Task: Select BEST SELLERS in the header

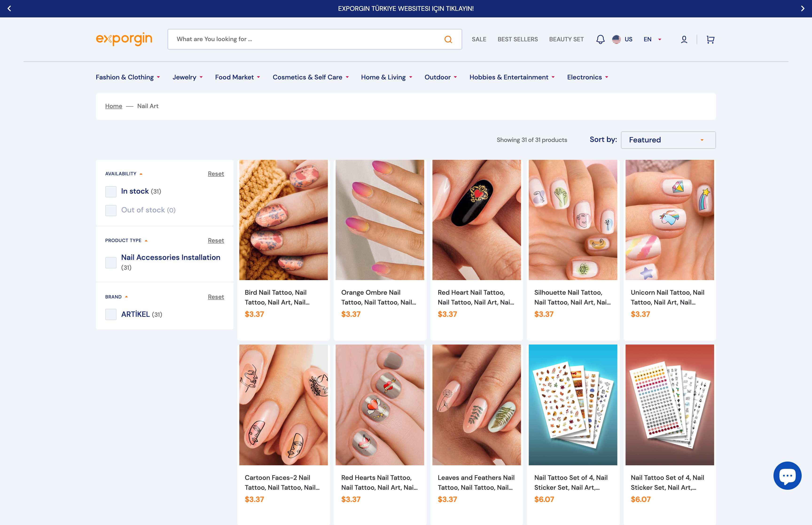Action: tap(517, 39)
